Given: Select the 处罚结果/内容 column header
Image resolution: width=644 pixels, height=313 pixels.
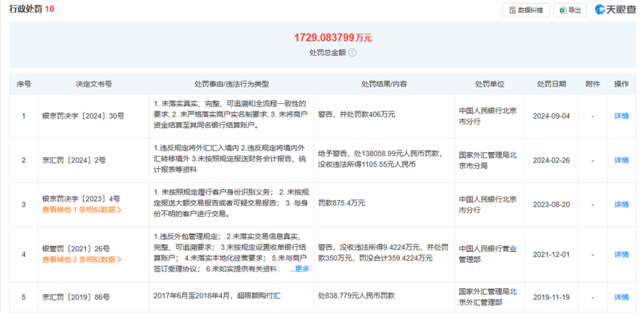Looking at the screenshot, I should tap(384, 84).
